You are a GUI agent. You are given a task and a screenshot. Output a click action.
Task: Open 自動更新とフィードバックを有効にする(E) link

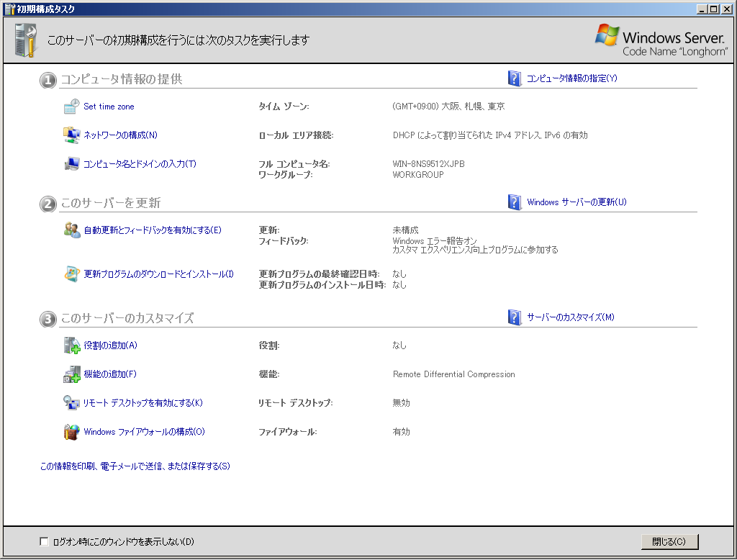[x=153, y=230]
